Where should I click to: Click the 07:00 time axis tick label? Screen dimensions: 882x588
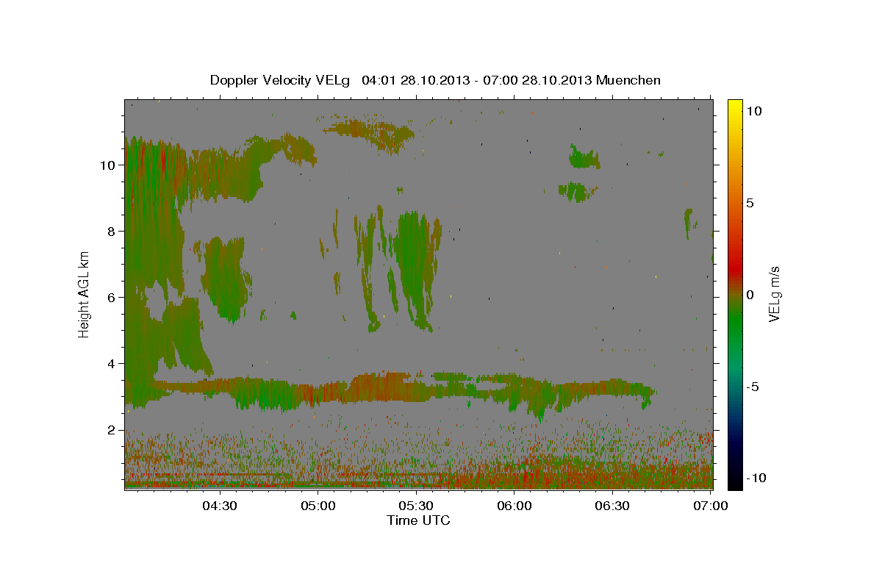tap(711, 506)
